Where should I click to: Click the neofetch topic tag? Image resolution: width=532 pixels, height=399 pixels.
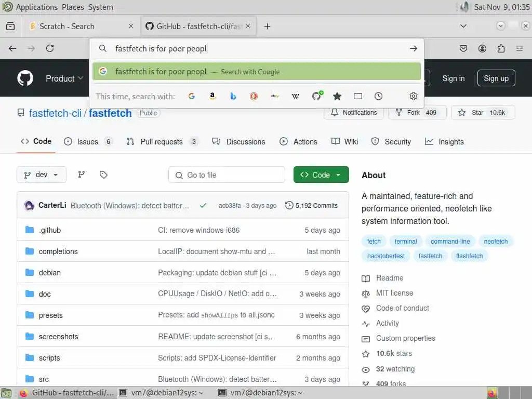pyautogui.click(x=496, y=242)
